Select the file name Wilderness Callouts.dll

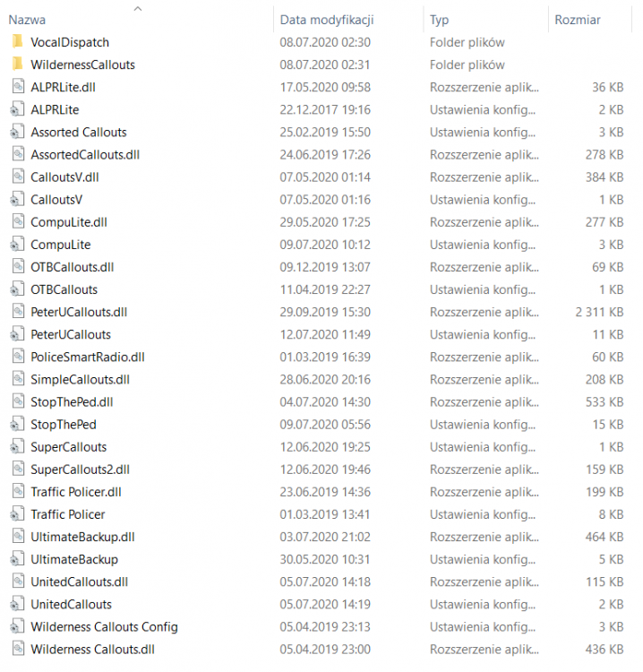[92, 650]
